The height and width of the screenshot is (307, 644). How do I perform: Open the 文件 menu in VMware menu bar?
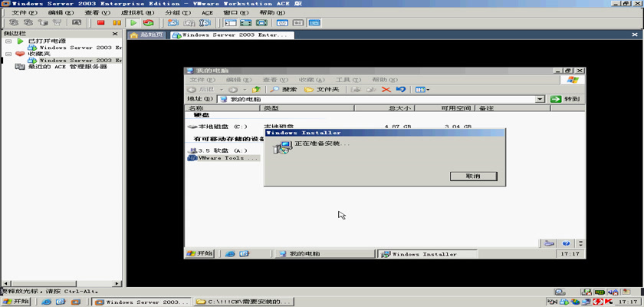coord(25,13)
